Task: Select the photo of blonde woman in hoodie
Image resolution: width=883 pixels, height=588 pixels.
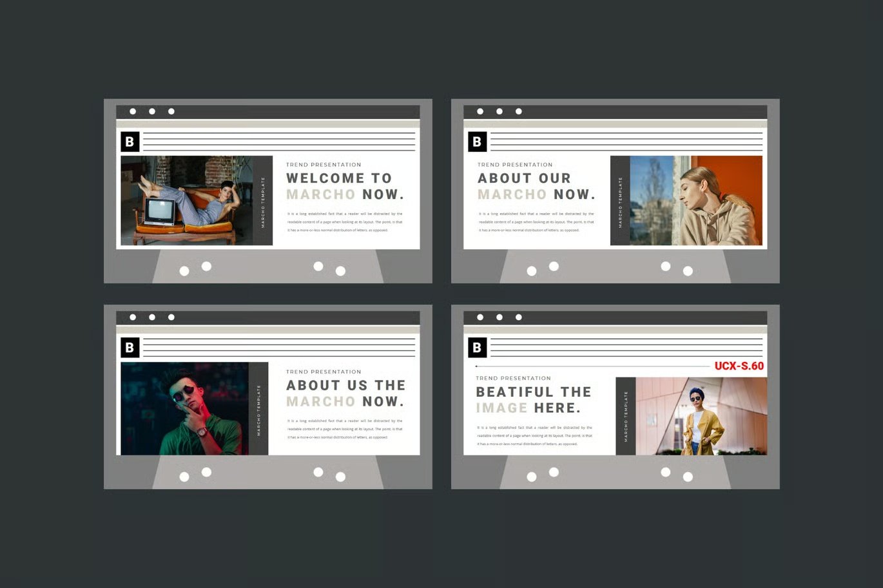Action: click(x=696, y=200)
